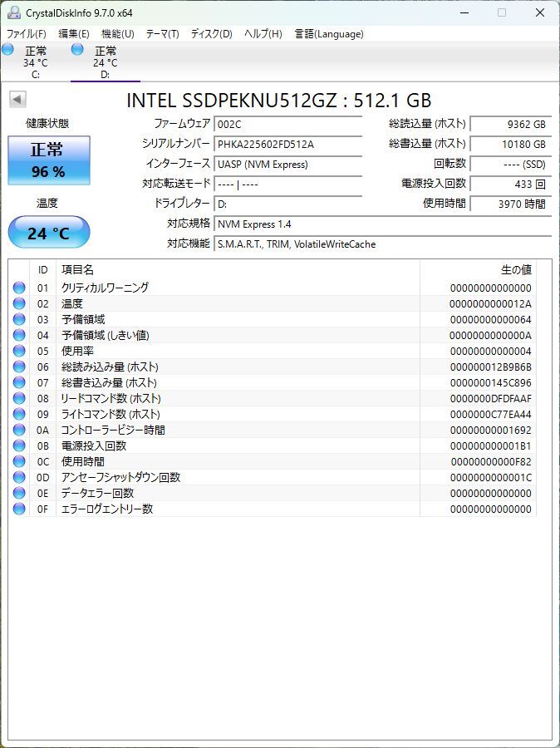
Task: Click the raw value 00000000001692
Action: coord(490,431)
